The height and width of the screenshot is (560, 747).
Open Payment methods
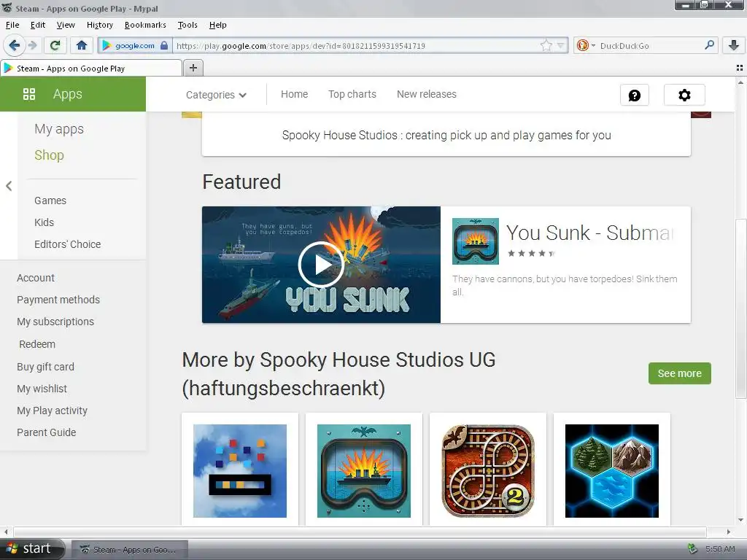point(58,300)
